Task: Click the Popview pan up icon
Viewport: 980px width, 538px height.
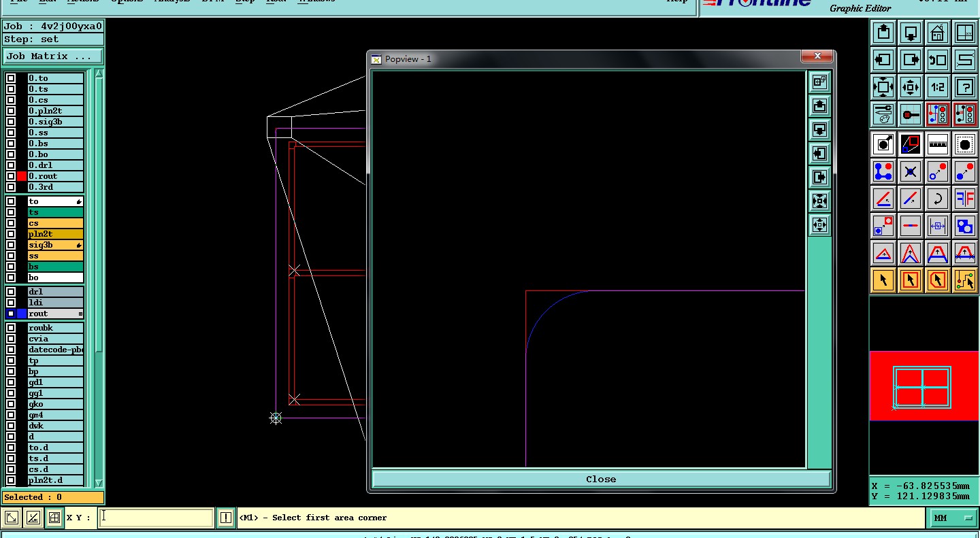Action: tap(819, 106)
